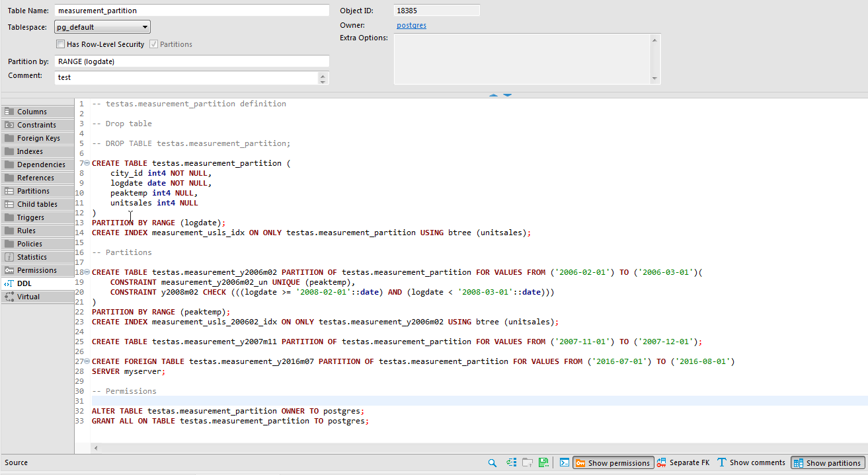Open DDL in SQL console icon
868x475 pixels.
tap(563, 462)
